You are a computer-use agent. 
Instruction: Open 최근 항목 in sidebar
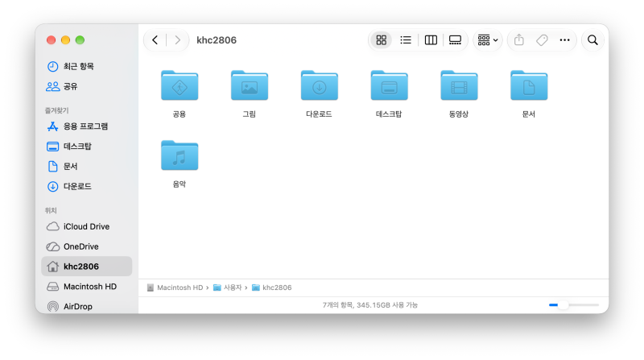[87, 66]
